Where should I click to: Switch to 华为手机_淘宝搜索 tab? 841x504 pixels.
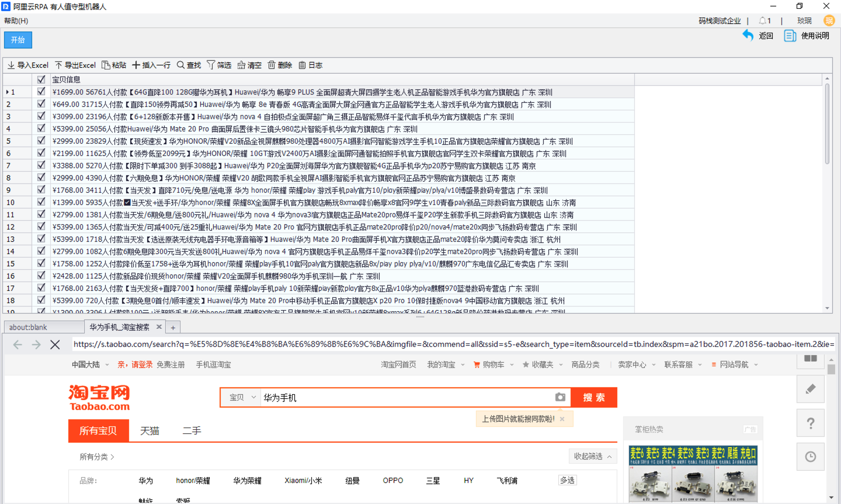coord(119,327)
